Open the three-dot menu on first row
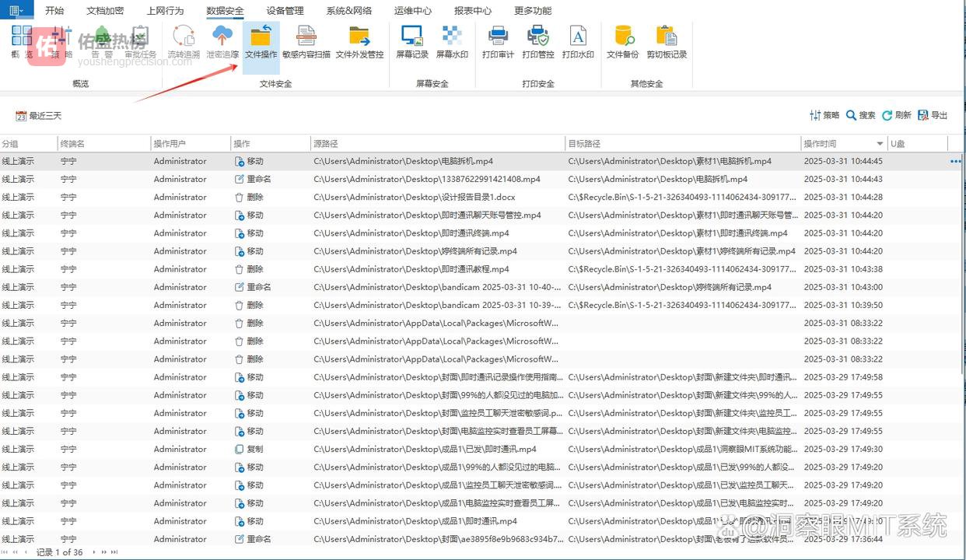 click(x=955, y=162)
